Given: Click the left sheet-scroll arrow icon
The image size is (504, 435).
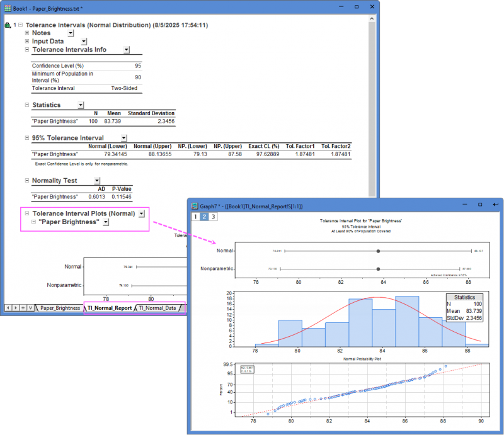Looking at the screenshot, I should click(8, 307).
